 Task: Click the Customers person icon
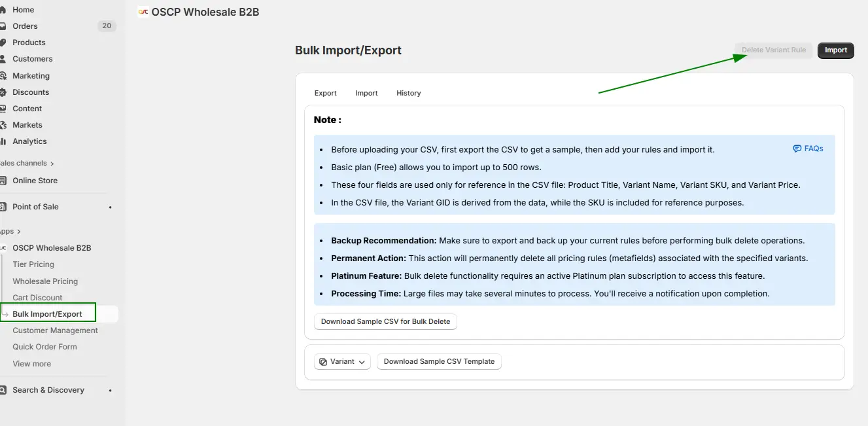click(3, 59)
